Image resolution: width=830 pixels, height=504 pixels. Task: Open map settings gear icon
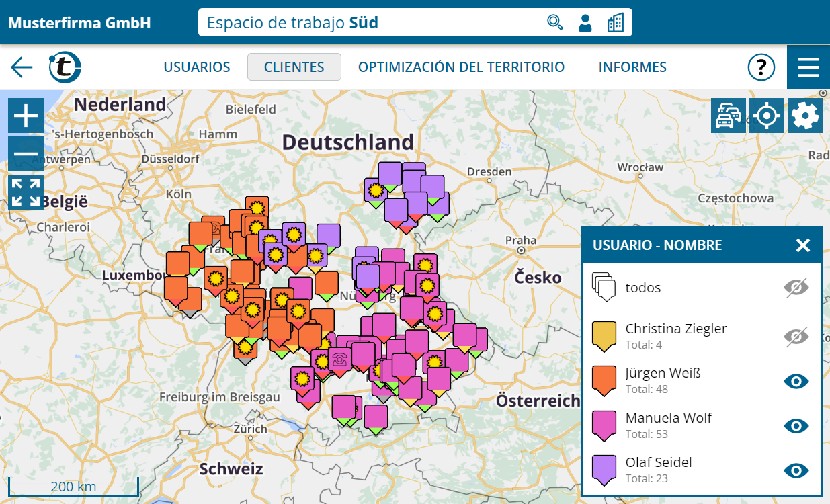[805, 116]
